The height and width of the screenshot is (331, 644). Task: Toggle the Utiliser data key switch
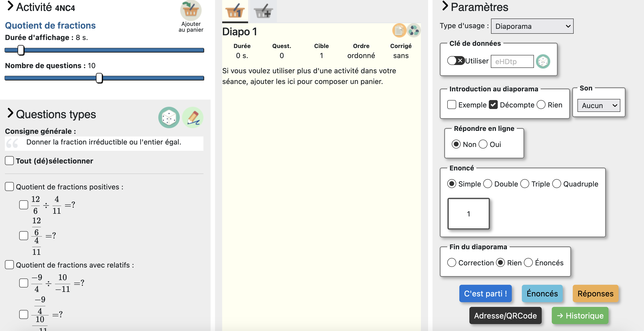[x=456, y=61]
